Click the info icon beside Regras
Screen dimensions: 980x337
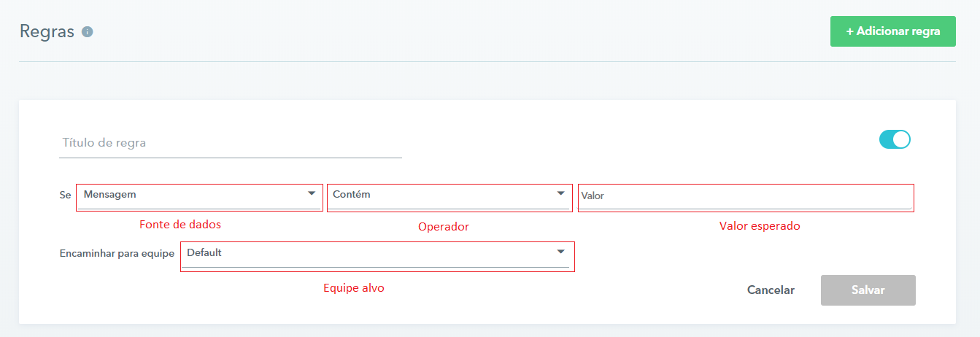click(x=88, y=32)
